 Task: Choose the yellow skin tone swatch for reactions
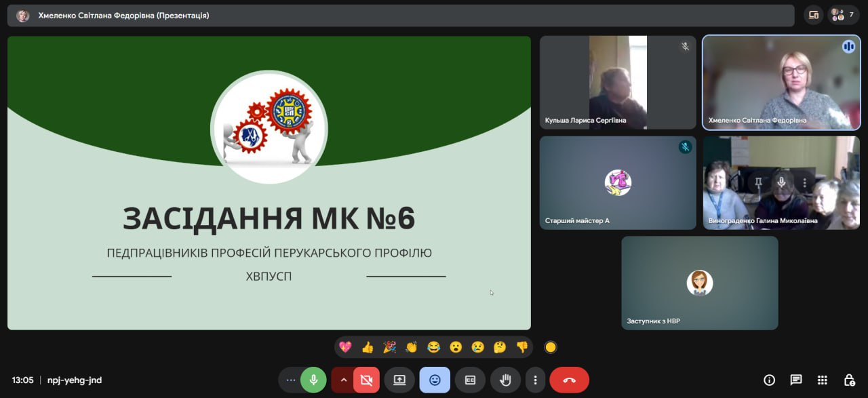[x=551, y=347]
